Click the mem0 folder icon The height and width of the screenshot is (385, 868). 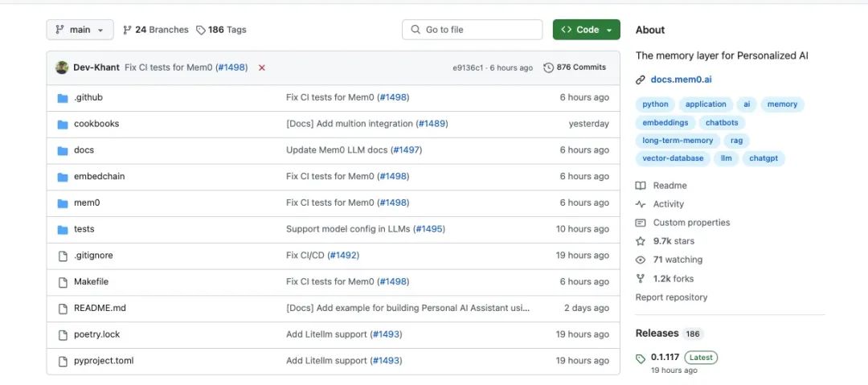tap(63, 203)
